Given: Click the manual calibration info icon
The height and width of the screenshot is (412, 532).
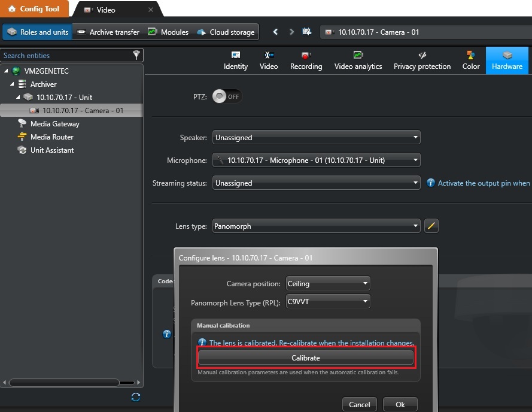Looking at the screenshot, I should click(202, 342).
